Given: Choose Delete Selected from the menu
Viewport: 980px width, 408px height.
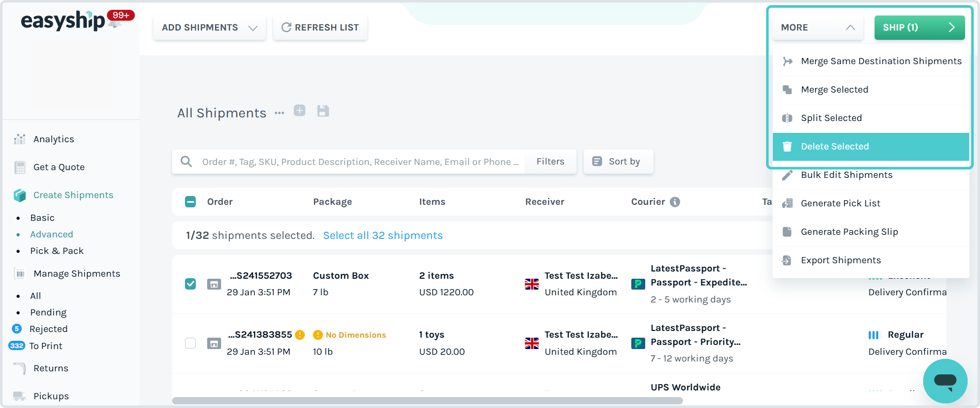Looking at the screenshot, I should (871, 147).
